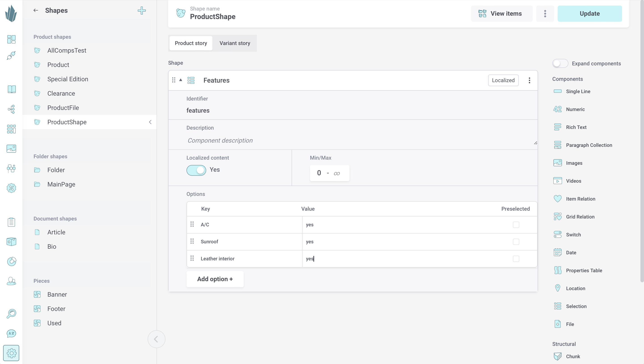This screenshot has height=364, width=644.
Task: Expand the Features component options menu
Action: point(529,80)
